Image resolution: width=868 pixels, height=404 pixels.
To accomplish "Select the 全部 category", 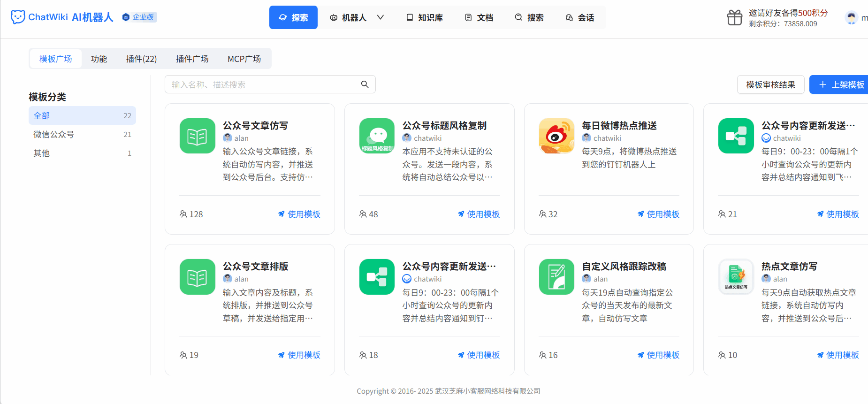I will point(82,115).
